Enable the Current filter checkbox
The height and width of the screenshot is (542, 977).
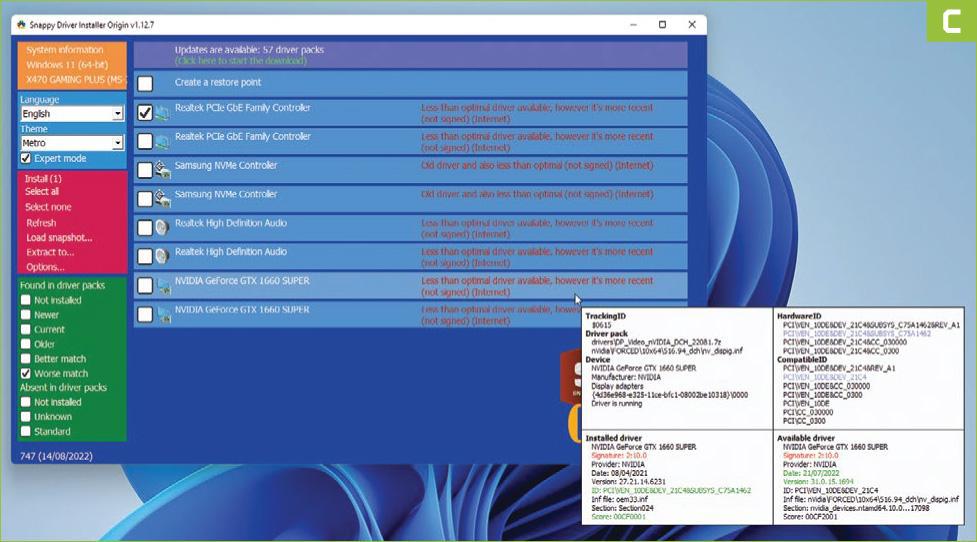26,329
